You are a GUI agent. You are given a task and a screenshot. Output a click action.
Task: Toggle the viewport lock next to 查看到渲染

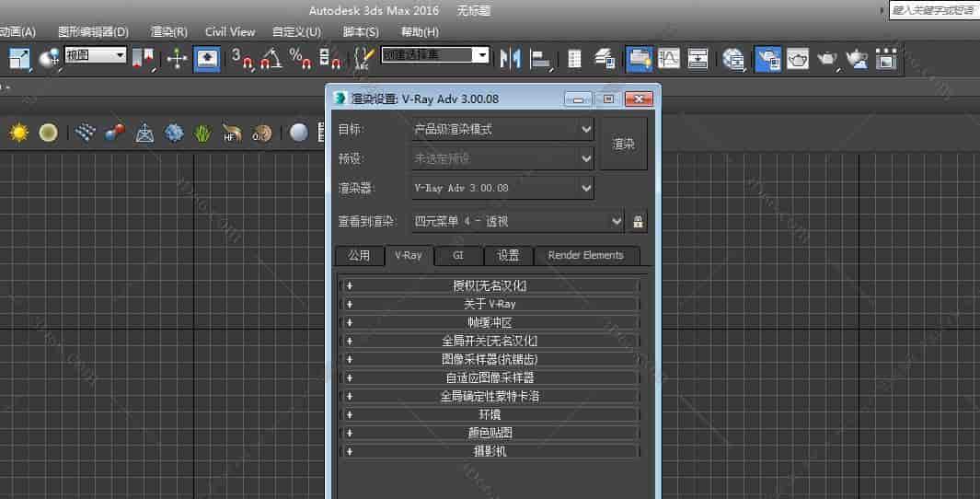coord(639,221)
